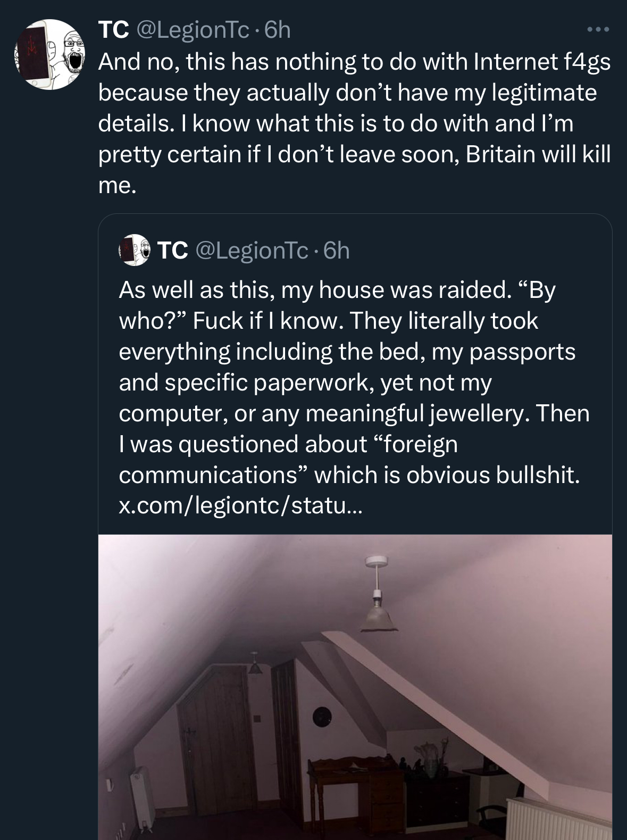Image resolution: width=627 pixels, height=840 pixels.
Task: Open the three-dot more options menu
Action: (598, 29)
